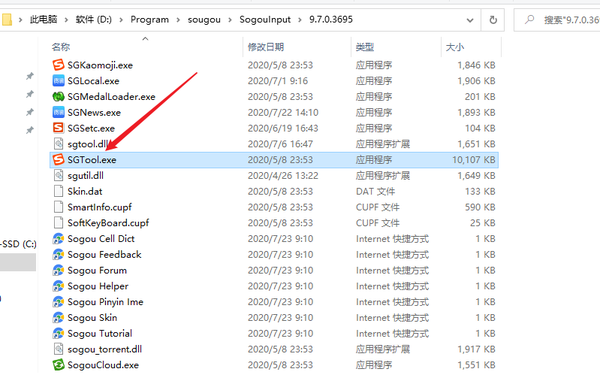Navigate to 此电脑 in breadcrumb

(x=43, y=20)
